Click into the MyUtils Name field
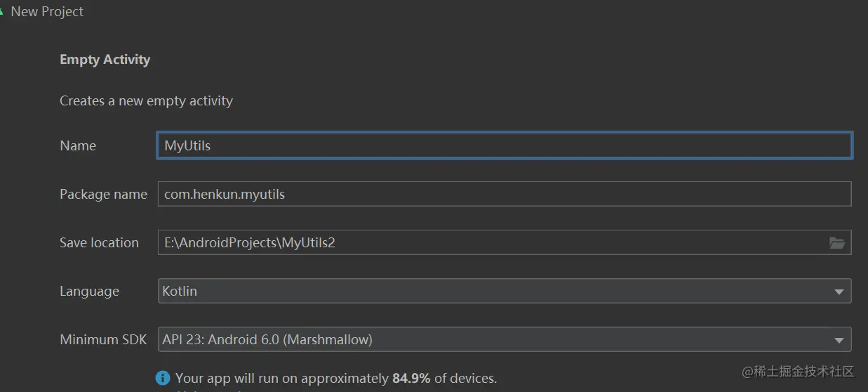The image size is (868, 392). [x=504, y=145]
